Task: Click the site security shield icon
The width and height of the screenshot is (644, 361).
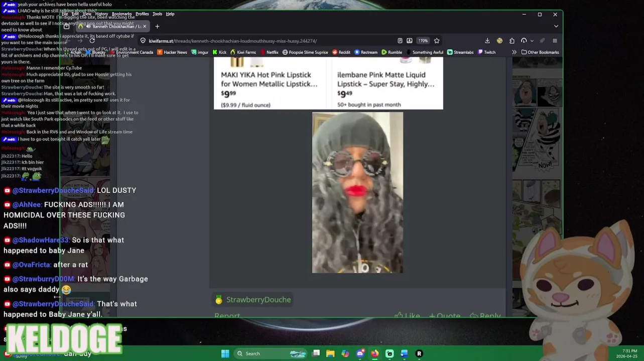Action: [143, 41]
